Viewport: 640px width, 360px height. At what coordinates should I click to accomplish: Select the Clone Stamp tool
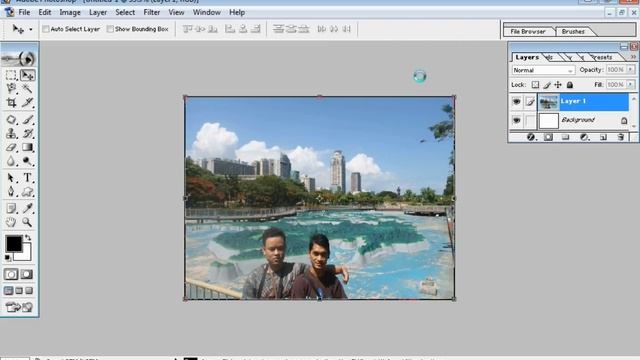click(x=11, y=133)
